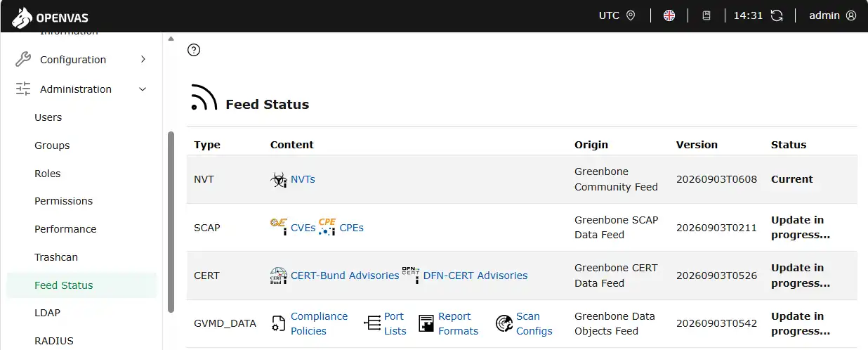The image size is (868, 350).
Task: Open the NVTs link
Action: click(x=303, y=179)
